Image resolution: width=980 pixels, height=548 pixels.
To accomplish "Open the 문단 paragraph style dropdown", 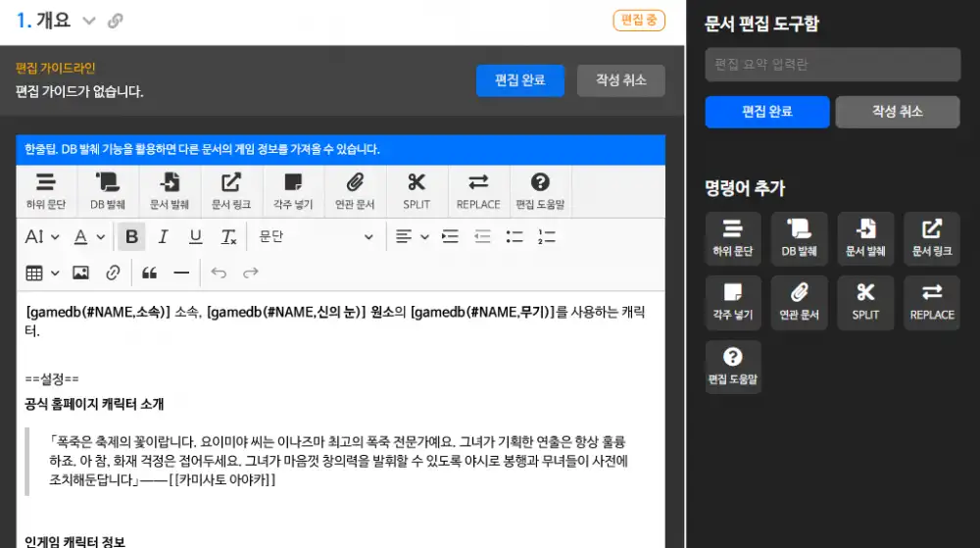I will point(316,236).
